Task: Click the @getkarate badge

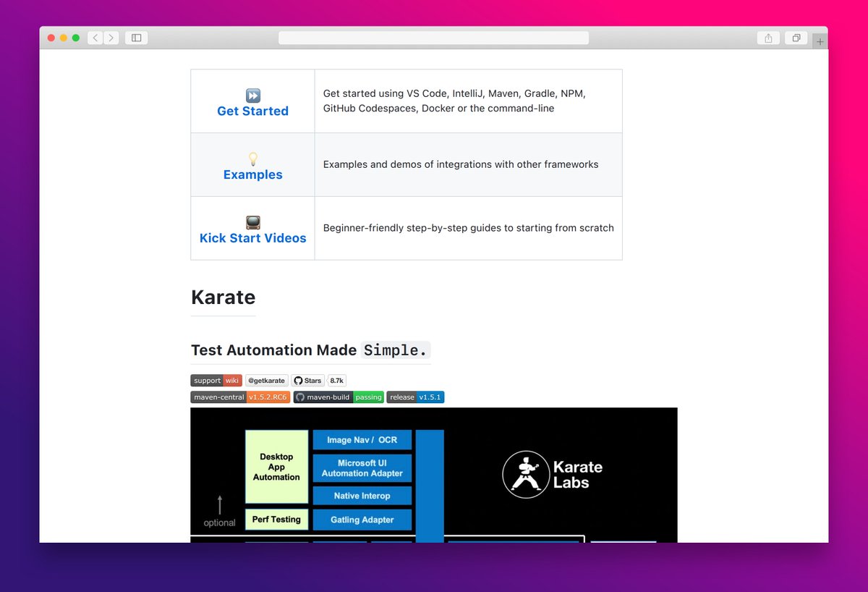Action: tap(266, 380)
